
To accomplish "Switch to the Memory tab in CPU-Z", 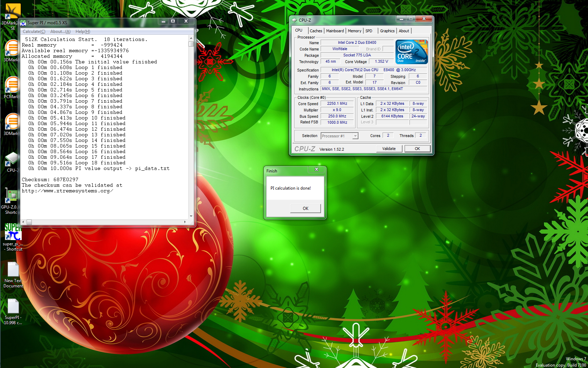I will point(355,31).
